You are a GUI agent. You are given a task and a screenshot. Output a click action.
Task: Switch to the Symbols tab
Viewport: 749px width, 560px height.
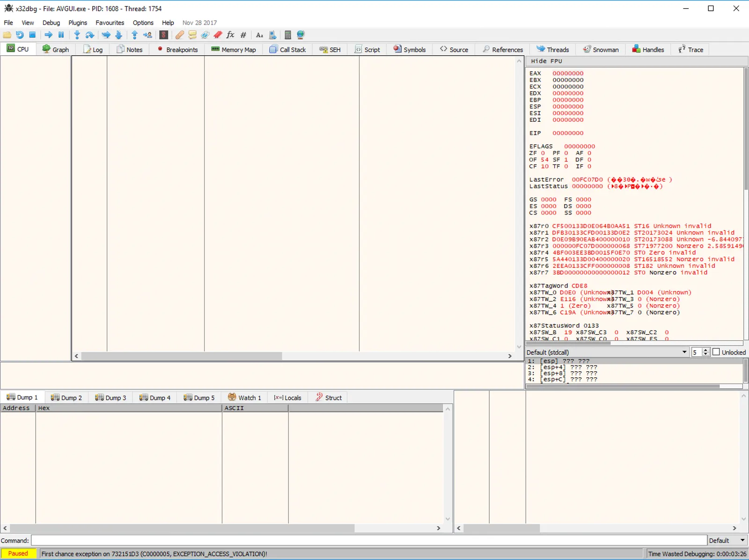pyautogui.click(x=410, y=49)
